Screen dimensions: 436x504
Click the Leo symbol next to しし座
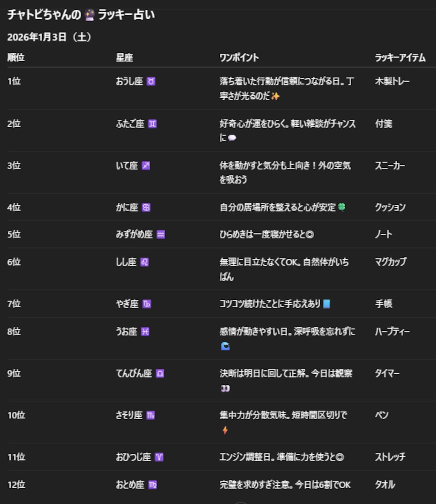tap(145, 262)
